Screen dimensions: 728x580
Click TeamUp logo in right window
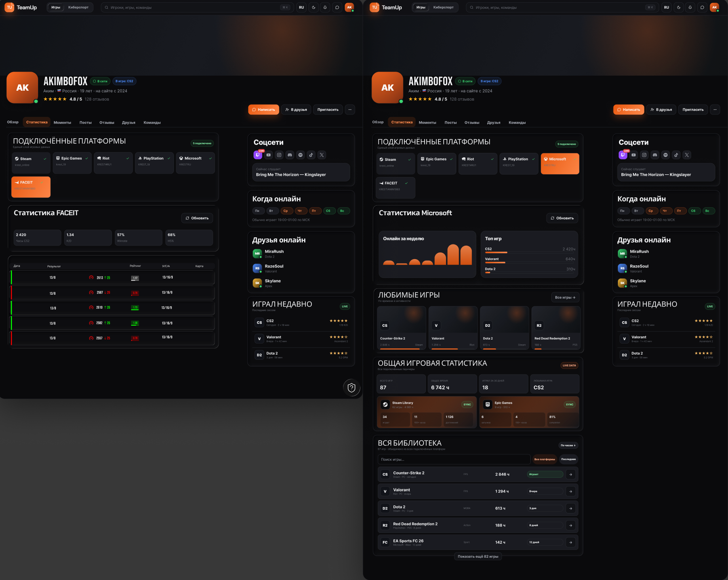(386, 7)
